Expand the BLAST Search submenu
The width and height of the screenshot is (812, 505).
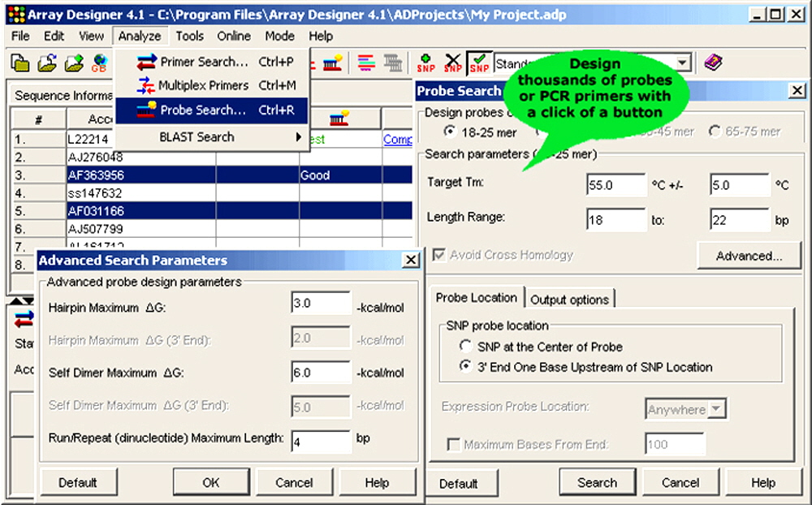pyautogui.click(x=211, y=137)
